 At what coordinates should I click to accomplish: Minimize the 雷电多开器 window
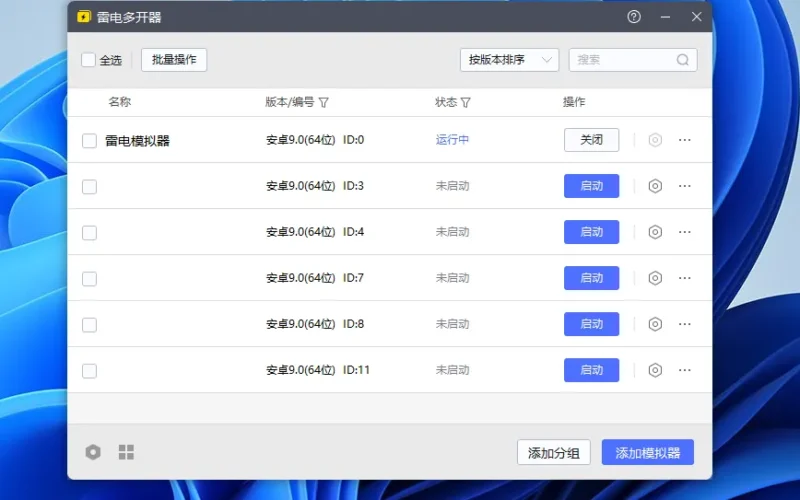(x=665, y=17)
